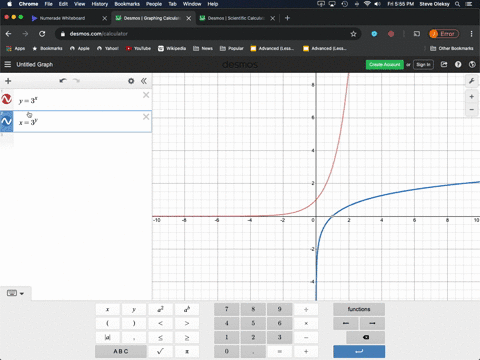
Task: Open the News bookmarks folder
Action: click(x=203, y=48)
